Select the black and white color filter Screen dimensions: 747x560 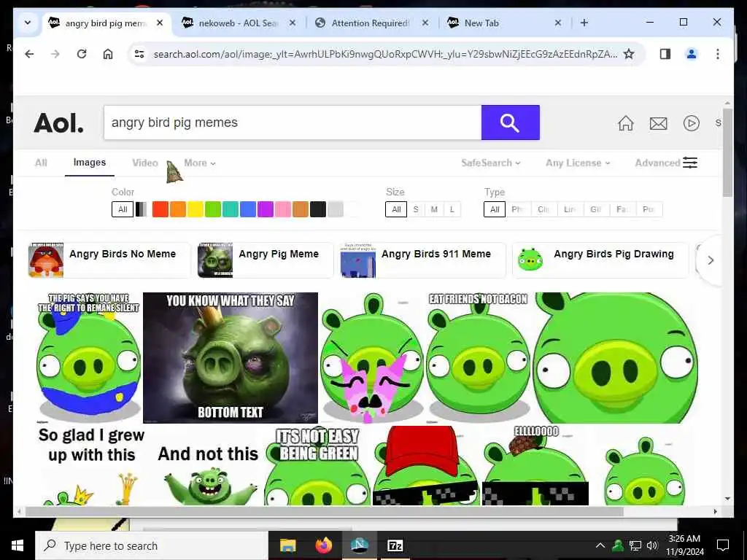[142, 209]
